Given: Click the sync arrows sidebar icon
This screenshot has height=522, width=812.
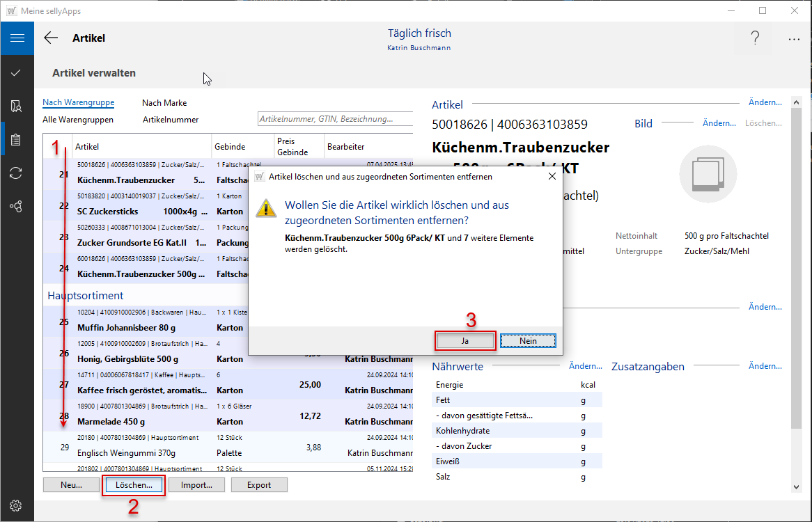Looking at the screenshot, I should pos(17,173).
